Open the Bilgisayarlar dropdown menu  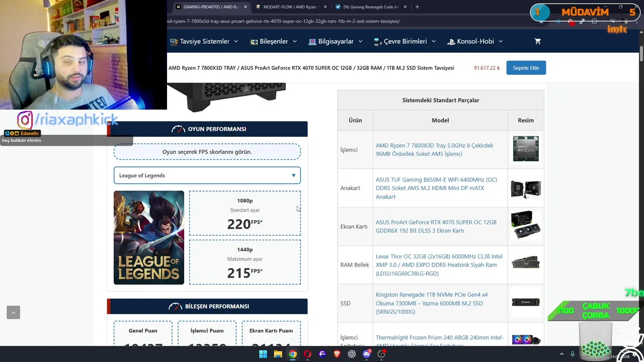point(336,41)
